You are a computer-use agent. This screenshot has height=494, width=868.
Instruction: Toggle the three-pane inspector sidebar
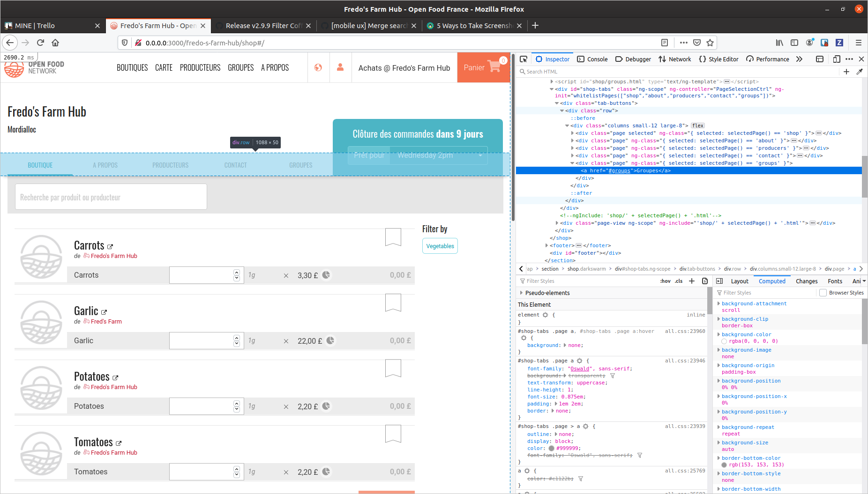pyautogui.click(x=720, y=281)
